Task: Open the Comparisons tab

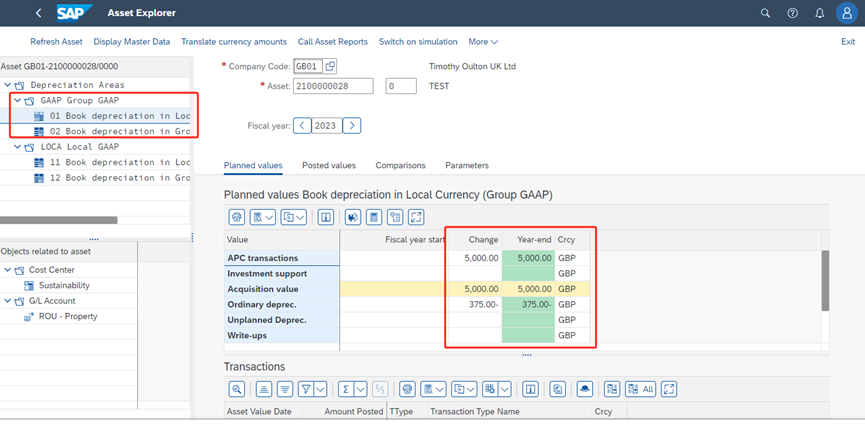Action: tap(400, 165)
